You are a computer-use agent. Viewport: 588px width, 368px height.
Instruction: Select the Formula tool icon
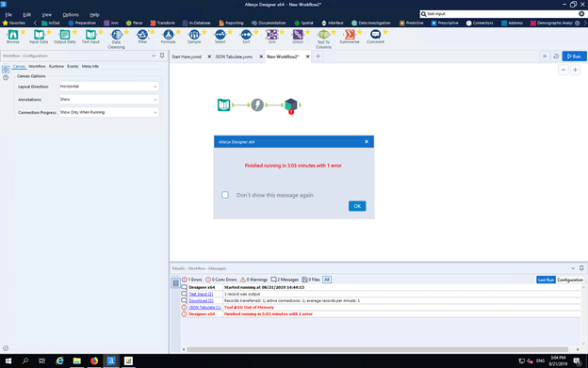point(168,35)
